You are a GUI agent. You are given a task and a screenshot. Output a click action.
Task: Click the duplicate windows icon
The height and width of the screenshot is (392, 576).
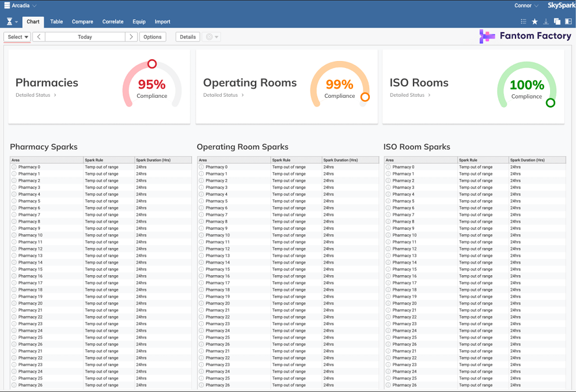click(557, 22)
